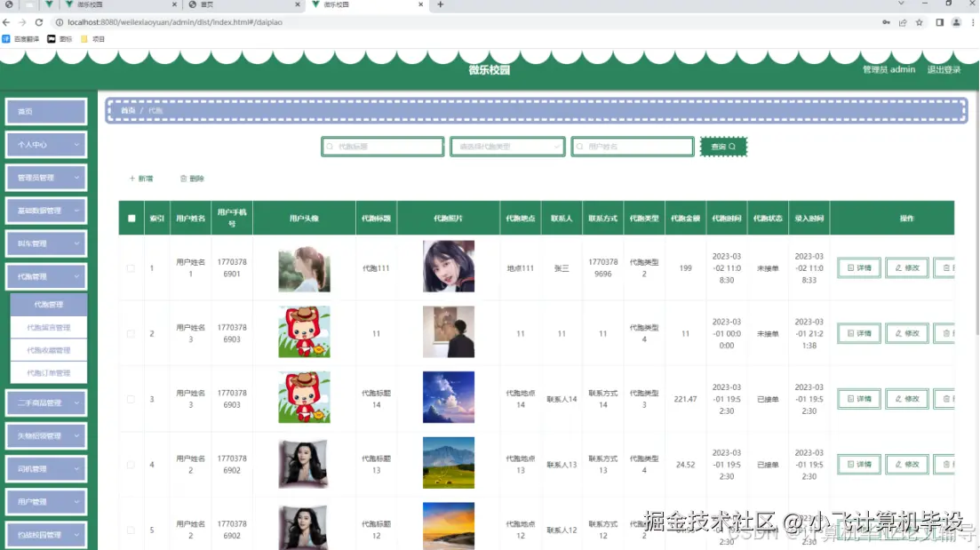Click the 新增 add button
The height and width of the screenshot is (550, 980).
coord(141,179)
